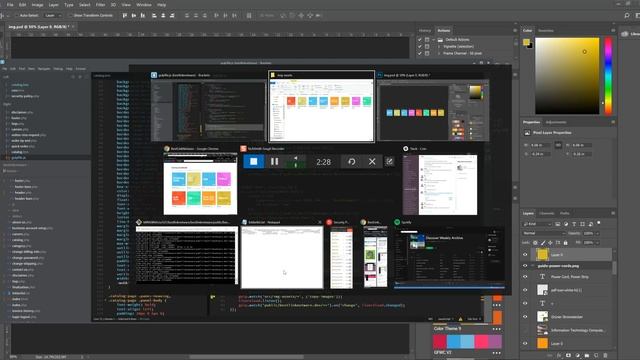
Task: Filter layers by pixel layers icon
Action: (558, 224)
